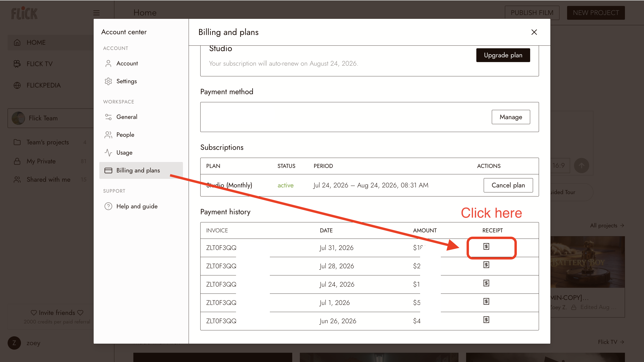Click the Team's projects folder icon

tap(17, 142)
